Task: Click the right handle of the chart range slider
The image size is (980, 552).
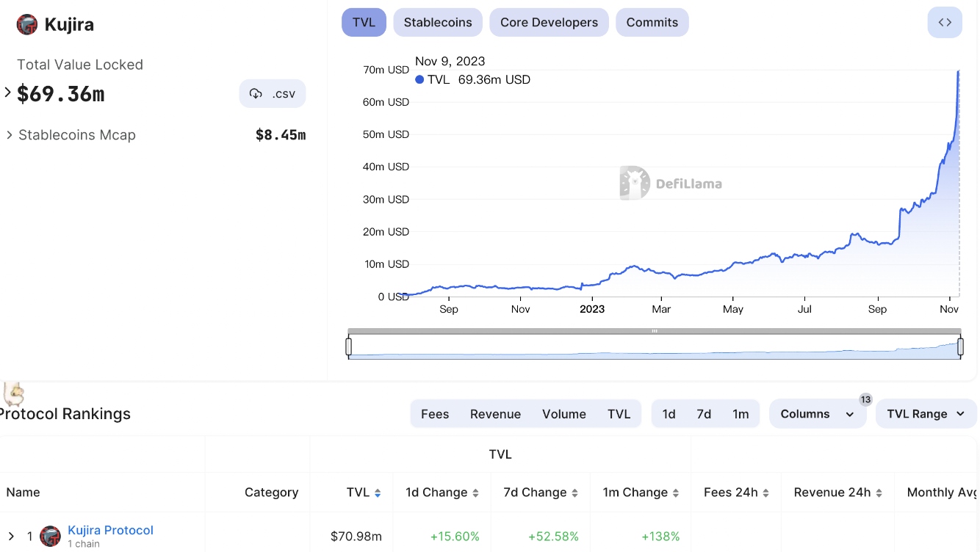Action: [961, 346]
